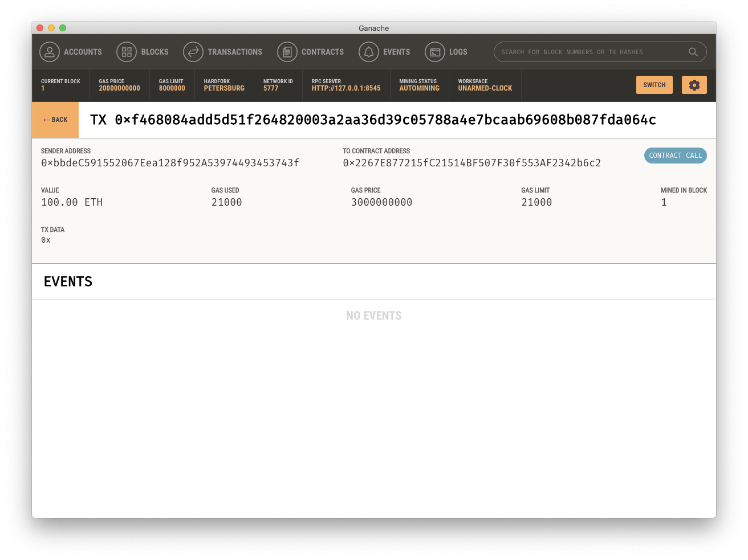This screenshot has height=560, width=748.
Task: Go to the Transactions tab
Action: 223,52
